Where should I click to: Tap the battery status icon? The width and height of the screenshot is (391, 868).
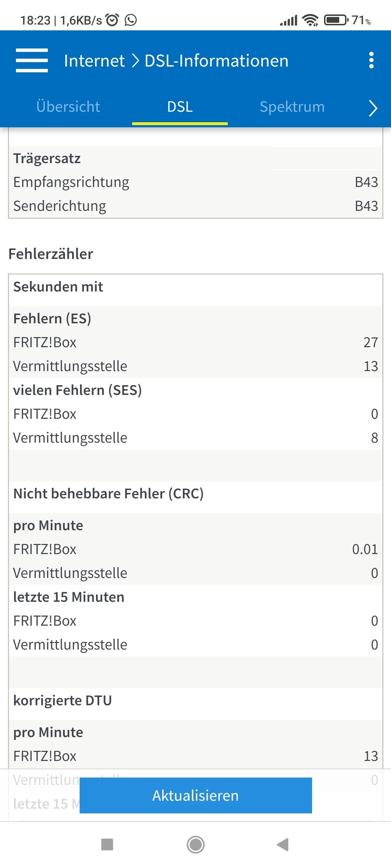tap(336, 20)
